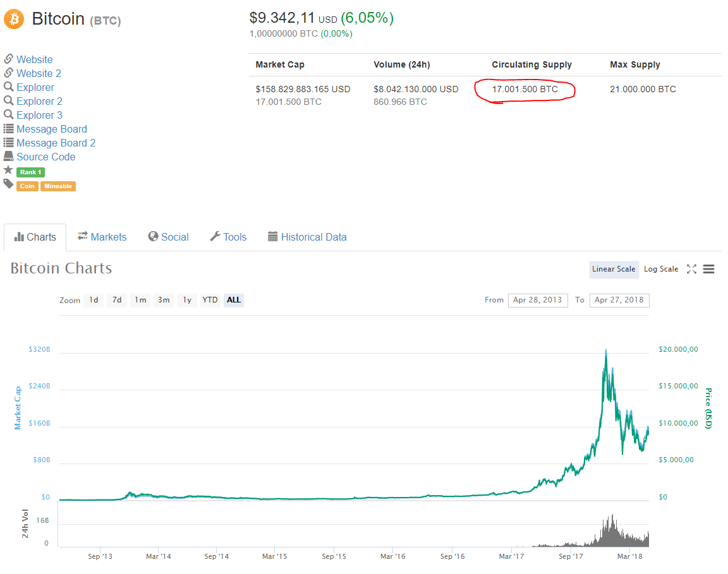Screen dimensions: 728x574
Task: Toggle chart fullscreen with the expand icon
Action: pos(691,269)
